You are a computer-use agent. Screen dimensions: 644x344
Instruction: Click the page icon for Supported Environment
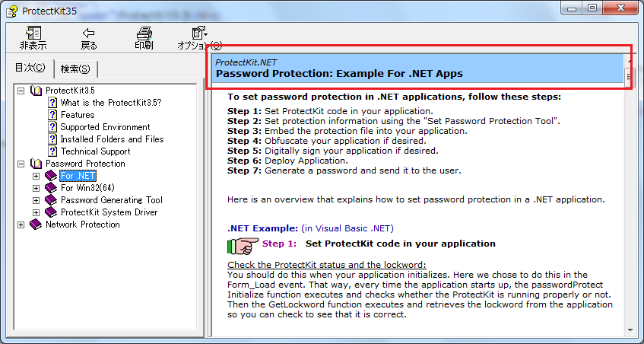click(52, 127)
